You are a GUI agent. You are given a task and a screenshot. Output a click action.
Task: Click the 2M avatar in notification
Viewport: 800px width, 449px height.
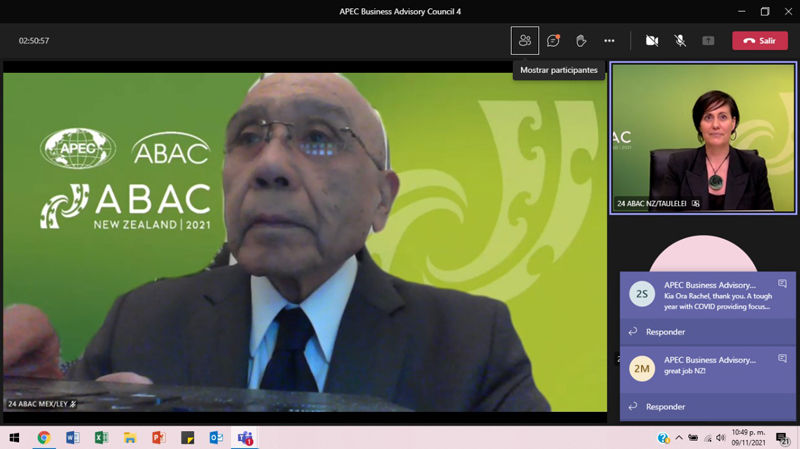click(642, 368)
